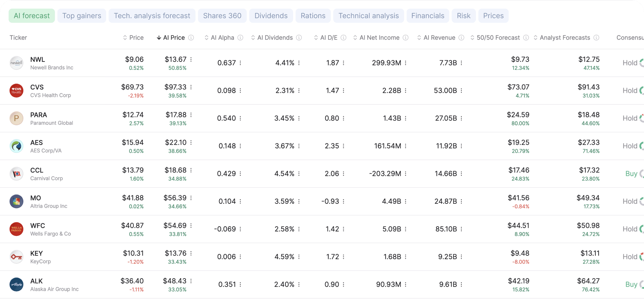
Task: Click the CVS Health logo
Action: tap(17, 90)
